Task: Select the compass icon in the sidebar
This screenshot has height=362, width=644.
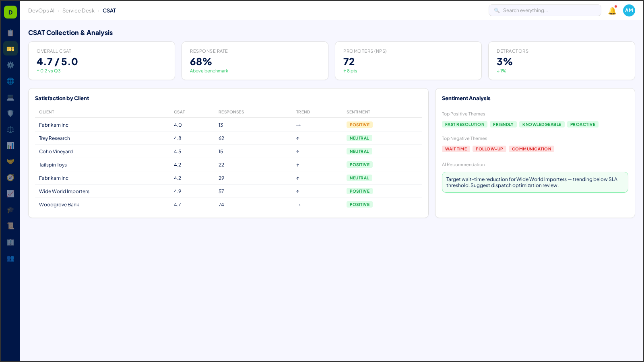Action: pyautogui.click(x=10, y=177)
